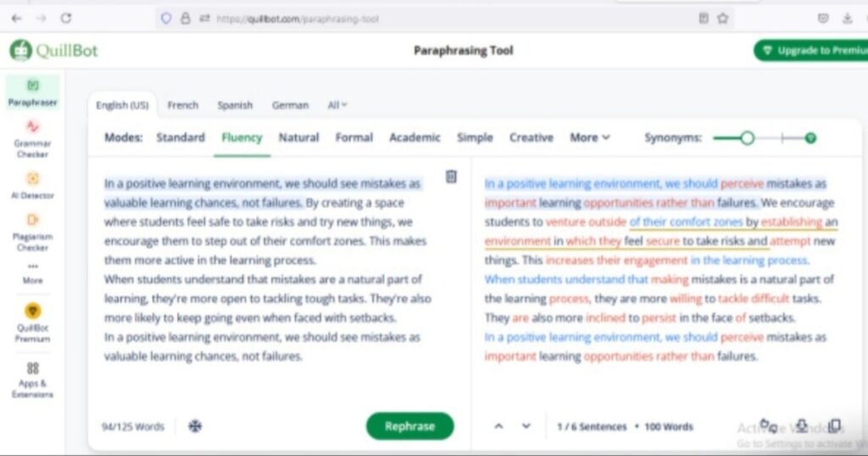Copy the paraphrased output text

[835, 425]
